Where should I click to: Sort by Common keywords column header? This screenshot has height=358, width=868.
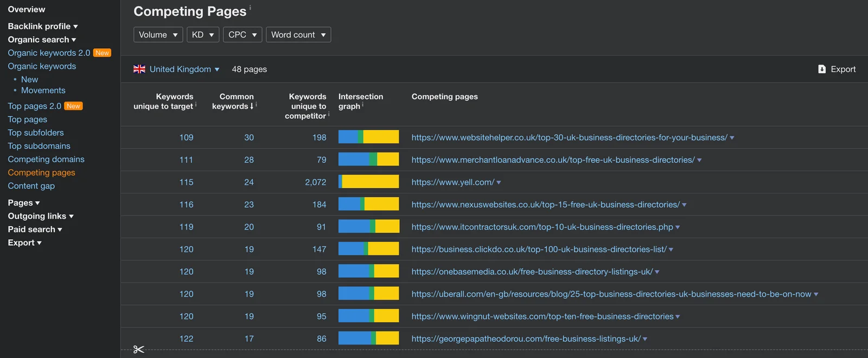[x=234, y=101]
